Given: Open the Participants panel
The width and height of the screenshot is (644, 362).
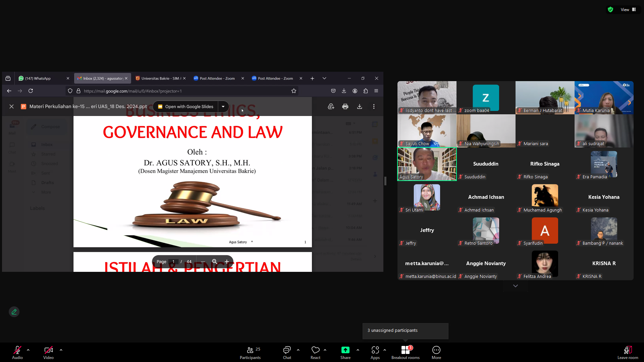Looking at the screenshot, I should point(250,352).
